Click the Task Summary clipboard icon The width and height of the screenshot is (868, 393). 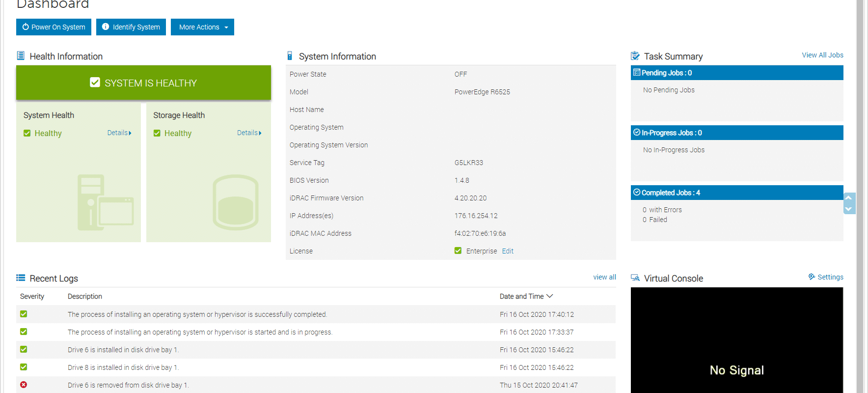[635, 56]
